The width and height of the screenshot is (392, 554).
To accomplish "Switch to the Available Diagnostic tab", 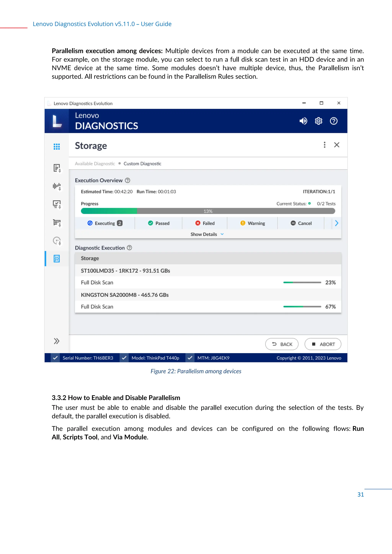I will pos(95,164).
